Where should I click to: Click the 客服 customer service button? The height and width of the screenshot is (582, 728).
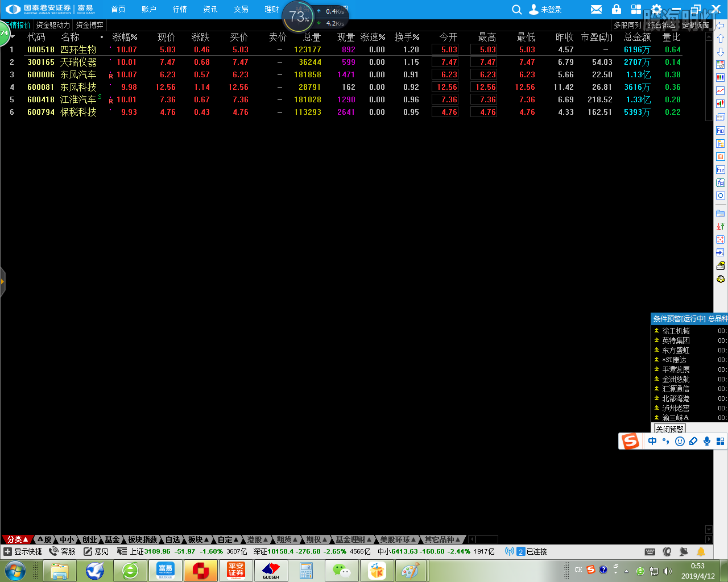(x=63, y=551)
